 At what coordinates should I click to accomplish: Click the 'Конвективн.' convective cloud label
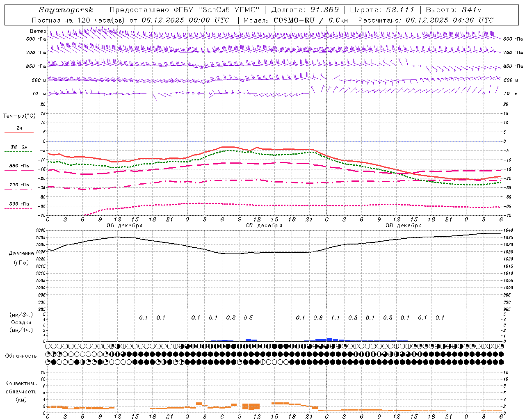(21, 383)
